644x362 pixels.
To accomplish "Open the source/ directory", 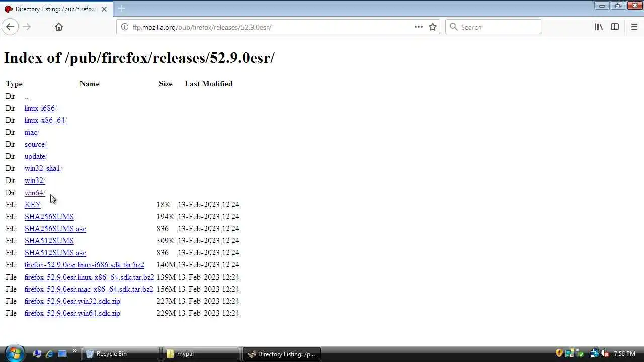I will click(36, 144).
